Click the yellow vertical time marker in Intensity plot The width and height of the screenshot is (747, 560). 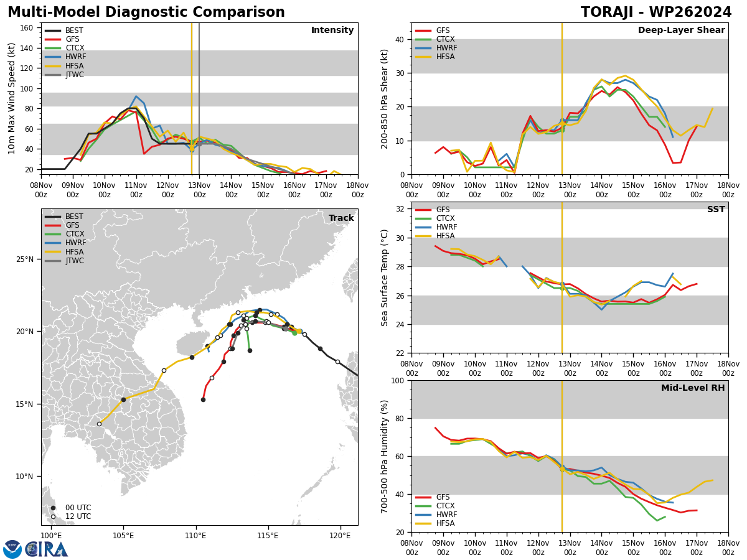pos(192,98)
